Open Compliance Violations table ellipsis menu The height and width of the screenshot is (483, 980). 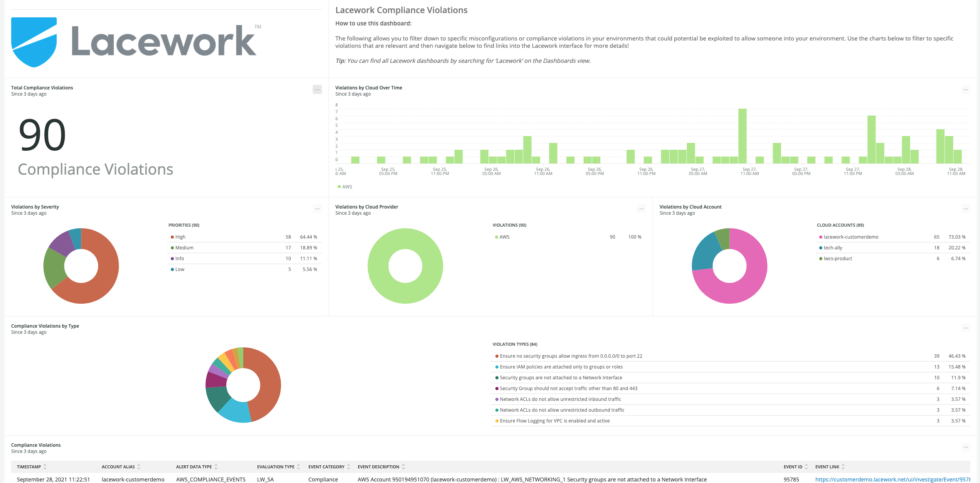pos(965,447)
